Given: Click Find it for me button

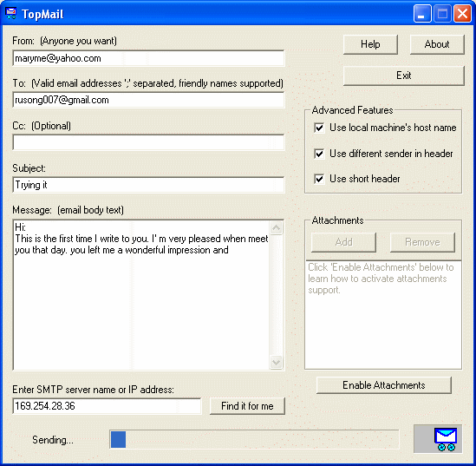Looking at the screenshot, I should pyautogui.click(x=247, y=406).
